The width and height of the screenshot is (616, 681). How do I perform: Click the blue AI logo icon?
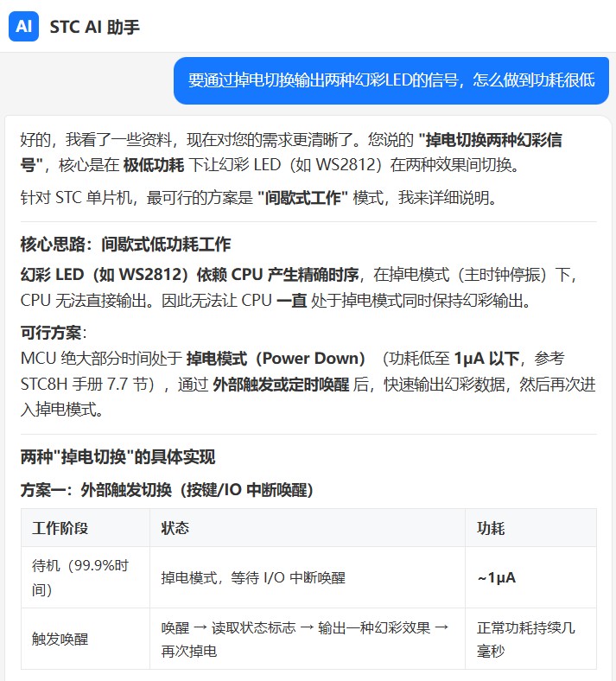point(23,27)
